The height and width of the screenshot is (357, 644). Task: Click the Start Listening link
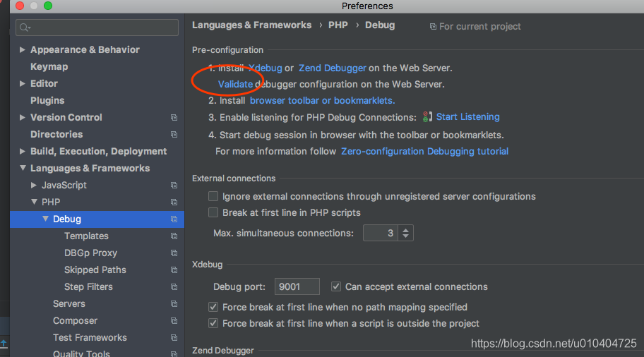[467, 117]
